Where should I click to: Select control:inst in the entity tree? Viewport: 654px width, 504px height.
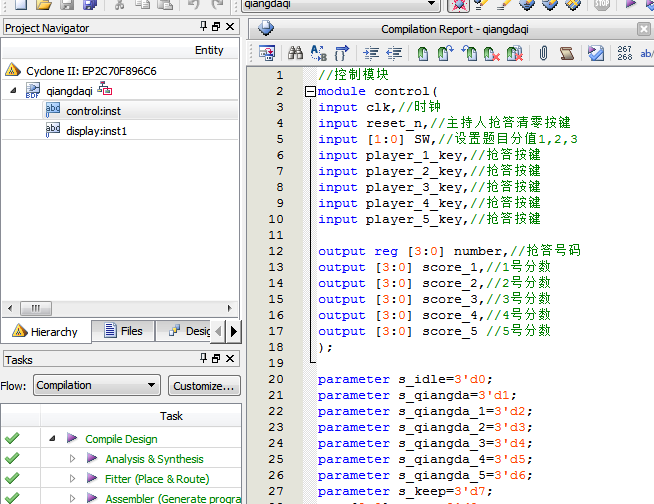pos(93,111)
